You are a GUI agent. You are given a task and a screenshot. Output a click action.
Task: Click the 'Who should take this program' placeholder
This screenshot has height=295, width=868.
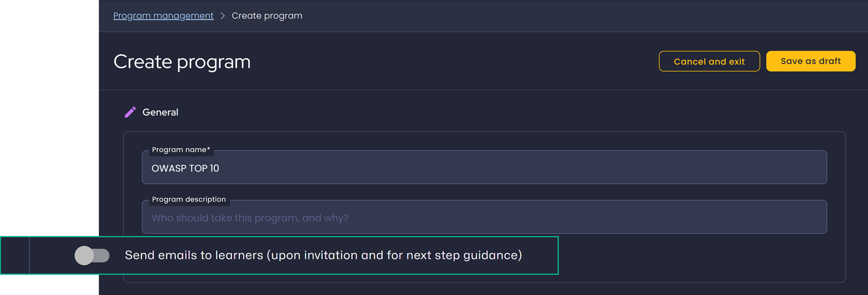250,217
